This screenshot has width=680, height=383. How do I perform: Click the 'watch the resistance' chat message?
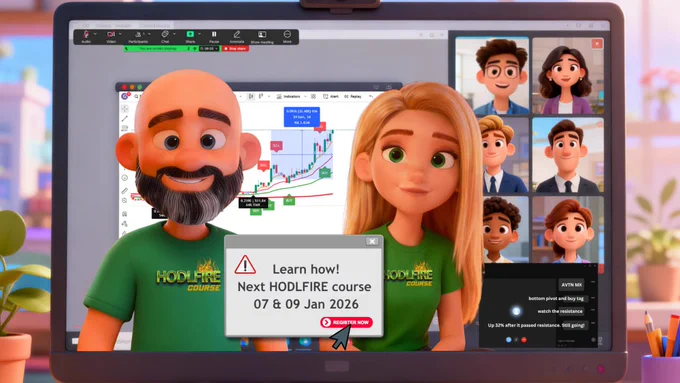(x=560, y=311)
